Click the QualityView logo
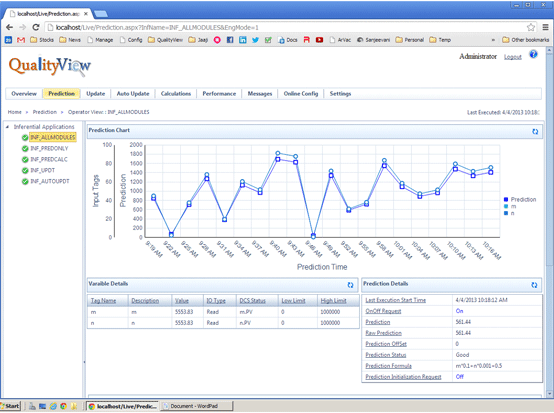 pyautogui.click(x=49, y=66)
